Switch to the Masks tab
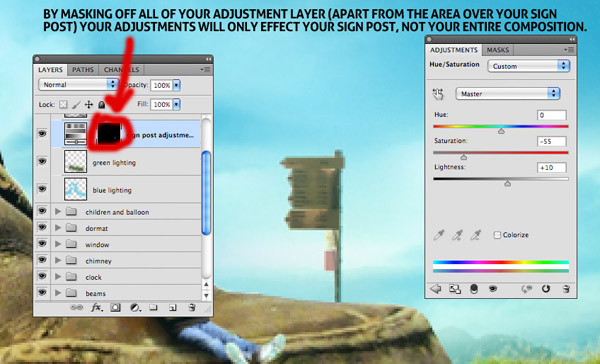 (497, 50)
